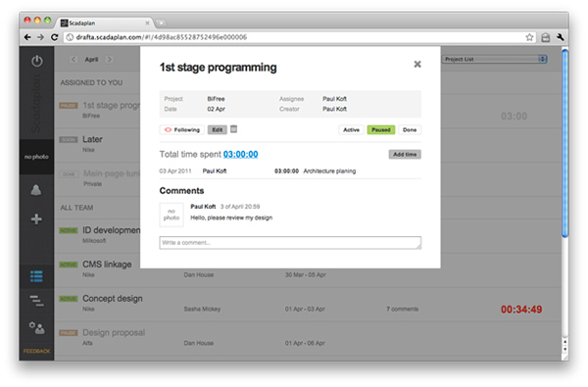
Task: Close the 1st stage programming dialog
Action: click(x=417, y=64)
